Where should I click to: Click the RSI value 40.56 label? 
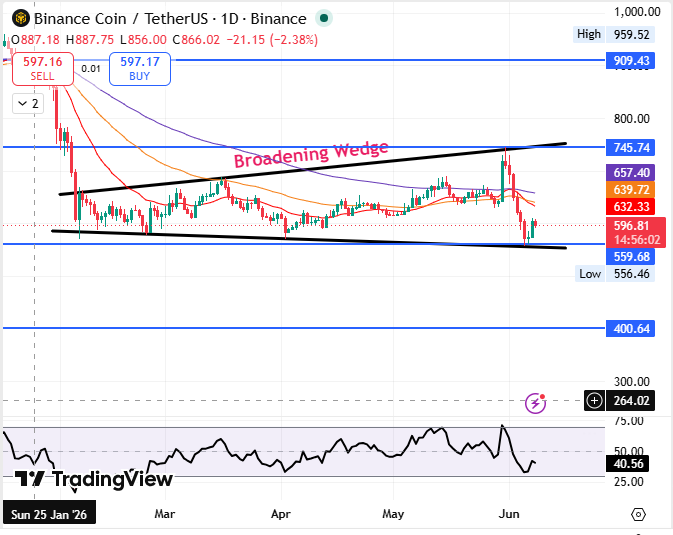click(628, 463)
